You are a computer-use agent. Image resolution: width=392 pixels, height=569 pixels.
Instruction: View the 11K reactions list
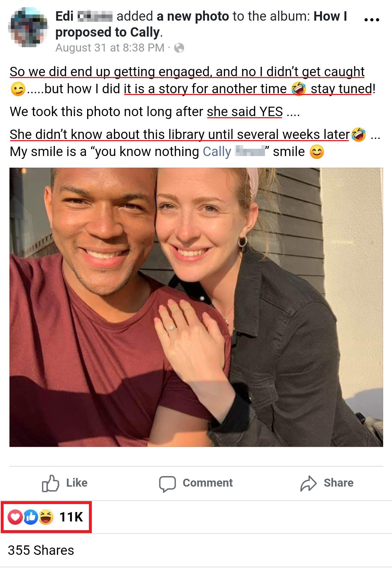[71, 517]
